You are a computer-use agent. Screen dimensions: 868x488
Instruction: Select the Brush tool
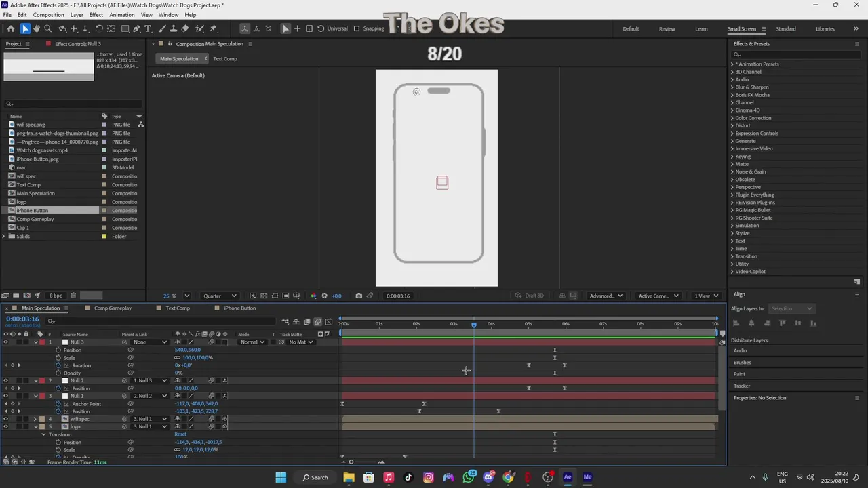pos(163,28)
